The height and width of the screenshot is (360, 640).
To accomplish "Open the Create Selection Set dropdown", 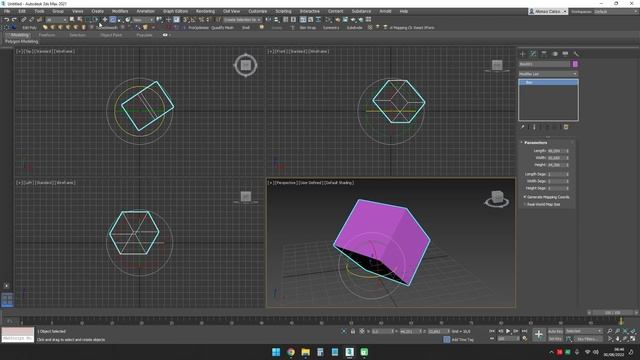I will point(242,20).
